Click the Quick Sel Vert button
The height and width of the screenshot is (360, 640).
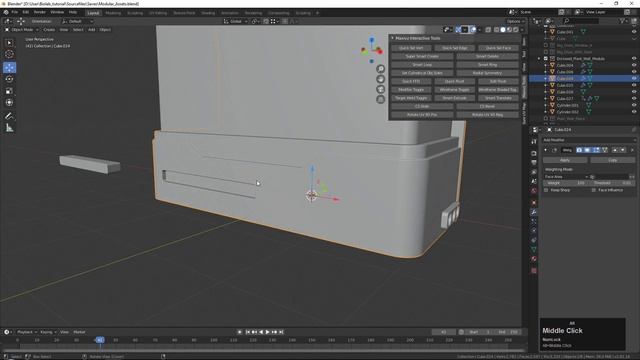coord(411,48)
